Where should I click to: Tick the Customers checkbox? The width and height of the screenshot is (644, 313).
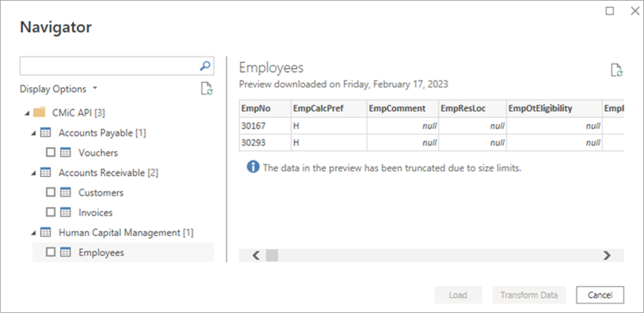tap(51, 193)
